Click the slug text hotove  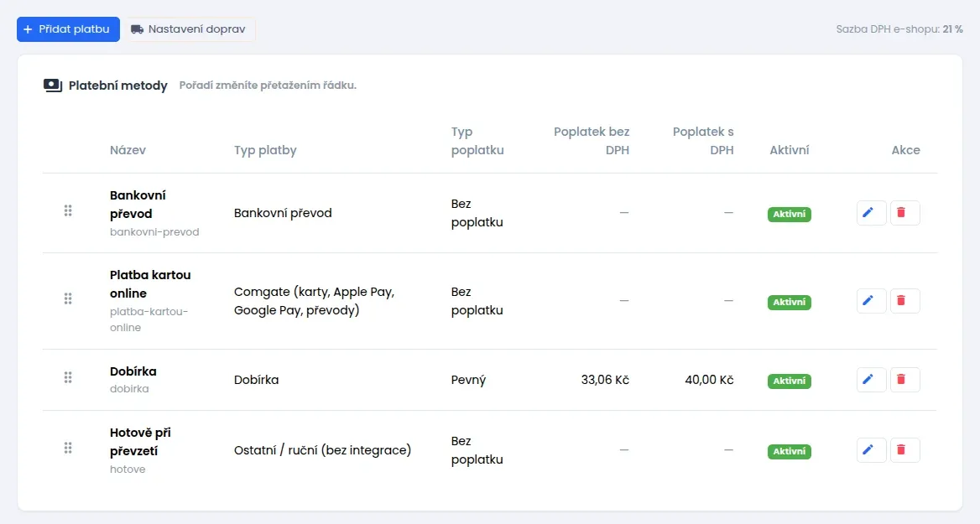click(x=128, y=470)
